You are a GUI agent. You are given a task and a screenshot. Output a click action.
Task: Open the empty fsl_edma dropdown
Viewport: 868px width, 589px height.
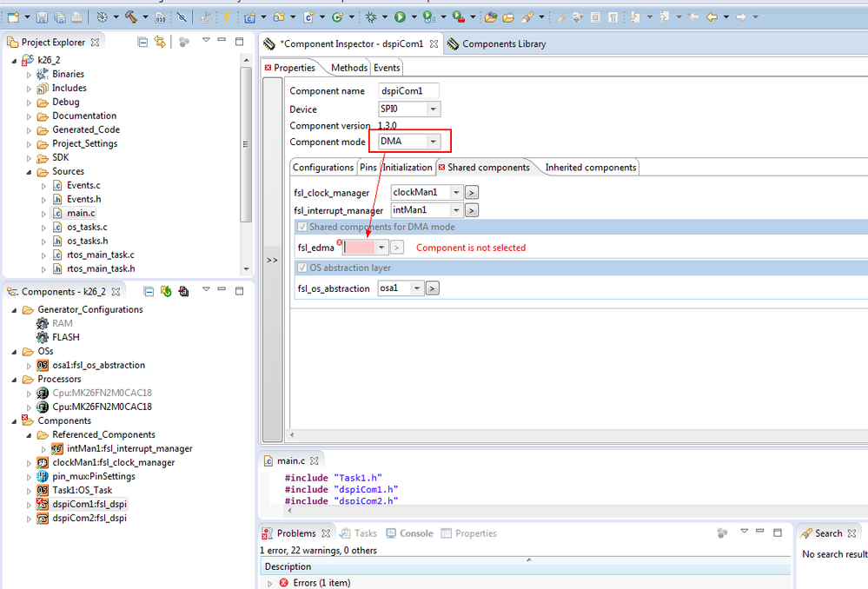[381, 248]
